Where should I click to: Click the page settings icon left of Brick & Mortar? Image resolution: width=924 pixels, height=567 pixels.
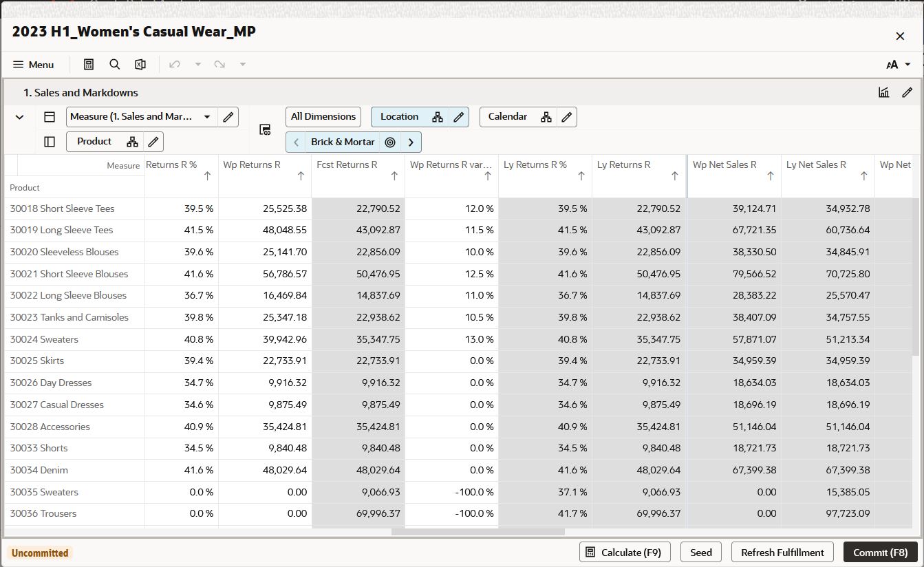coord(265,129)
